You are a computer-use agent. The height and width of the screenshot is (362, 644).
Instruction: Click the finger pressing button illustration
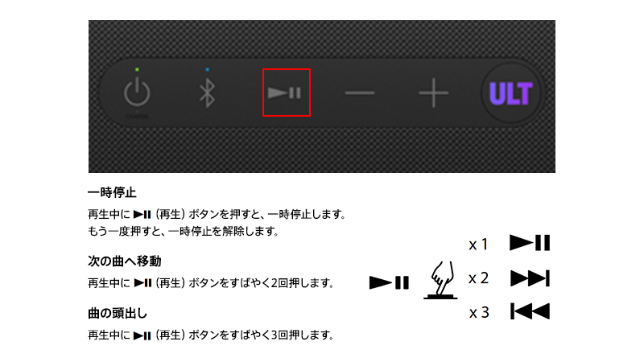(440, 280)
